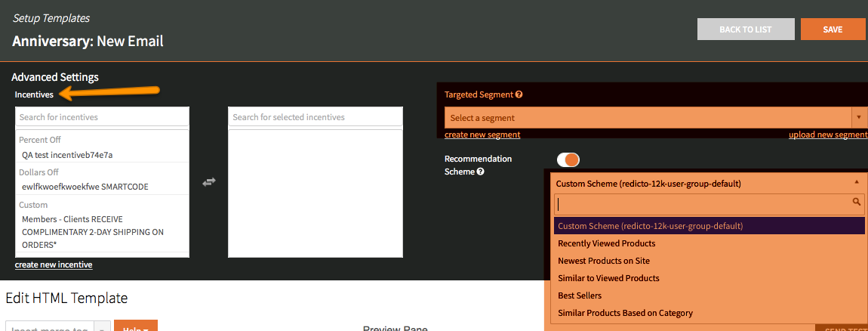The height and width of the screenshot is (331, 868).
Task: Click the BACK TO LIST button
Action: point(746,29)
